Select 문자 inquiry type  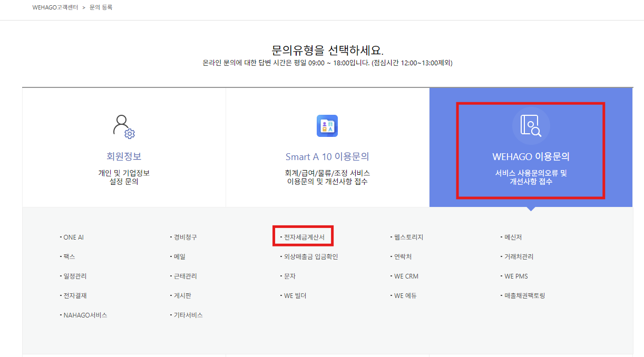289,276
